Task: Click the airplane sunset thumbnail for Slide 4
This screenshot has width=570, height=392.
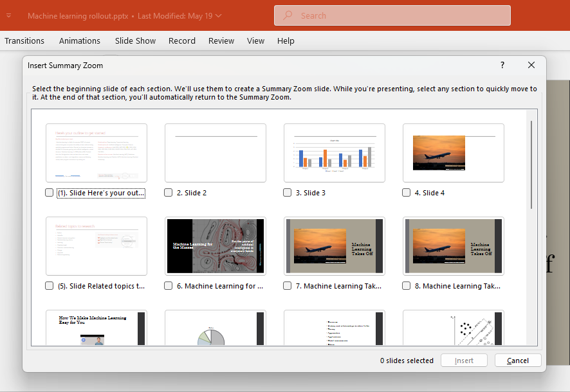Action: point(453,153)
